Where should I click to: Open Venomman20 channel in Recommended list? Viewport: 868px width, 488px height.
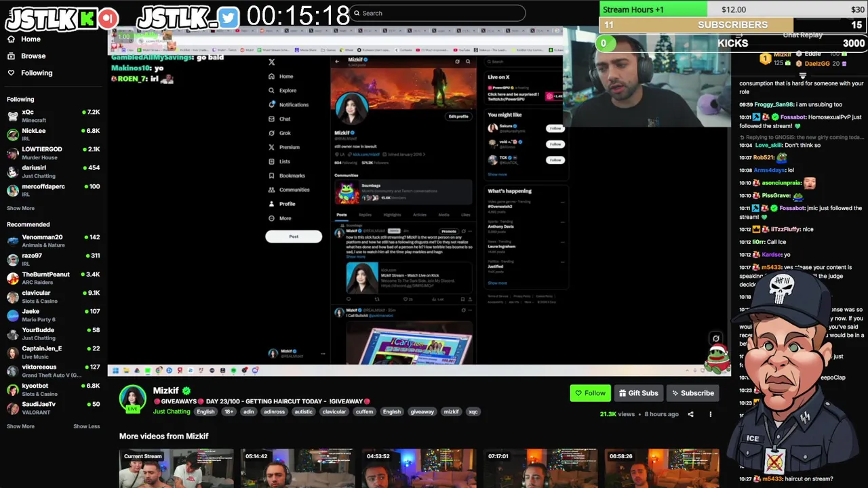(53, 241)
